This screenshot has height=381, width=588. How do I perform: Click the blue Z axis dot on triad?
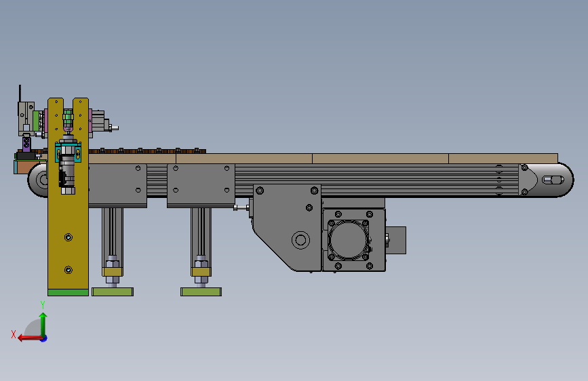pyautogui.click(x=44, y=339)
